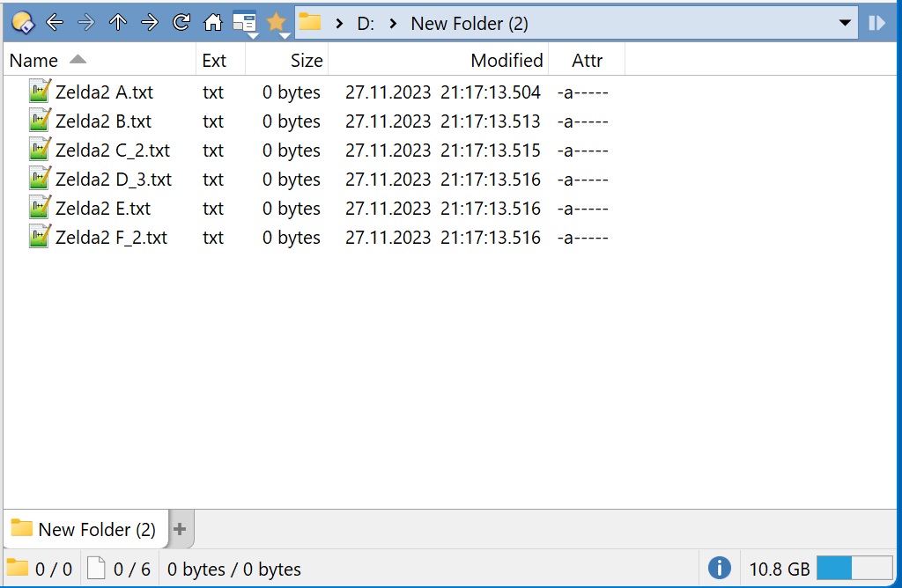Sort by the Attr column header
This screenshot has width=902, height=588.
click(x=587, y=61)
